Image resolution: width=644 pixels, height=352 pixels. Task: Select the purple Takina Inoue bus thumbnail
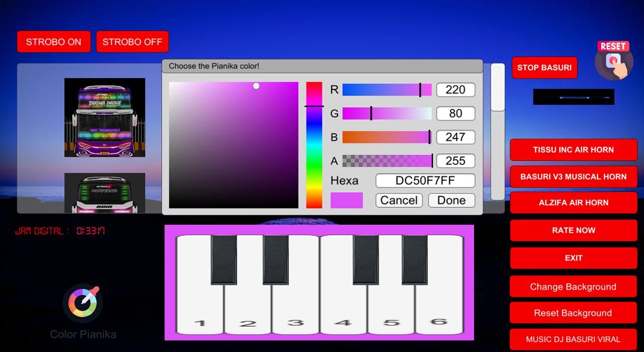(105, 117)
